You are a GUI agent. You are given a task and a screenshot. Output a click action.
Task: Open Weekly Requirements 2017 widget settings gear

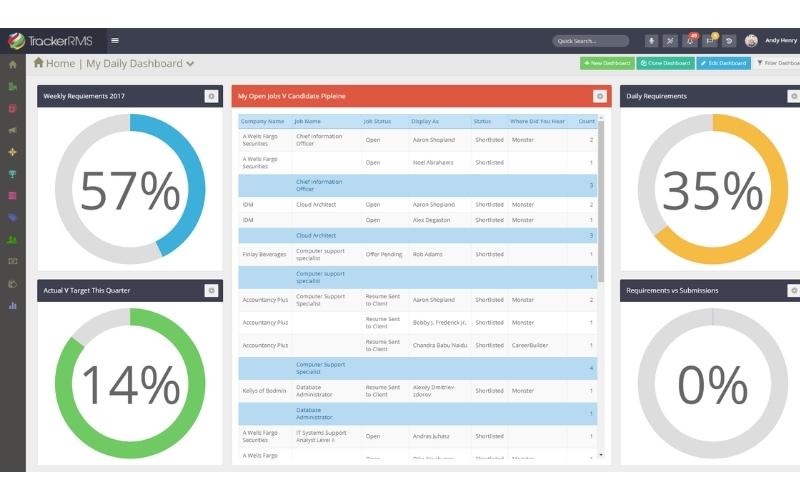pyautogui.click(x=211, y=96)
